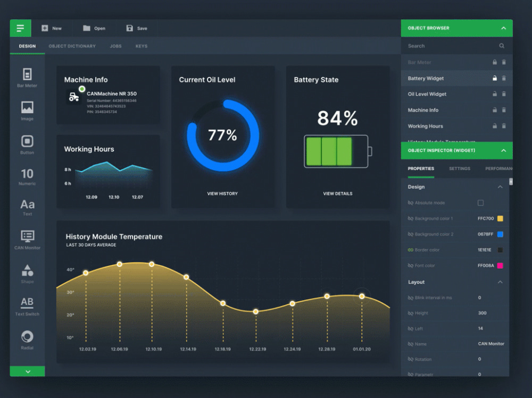Select the Performance tab
Image resolution: width=532 pixels, height=398 pixels.
coord(499,168)
